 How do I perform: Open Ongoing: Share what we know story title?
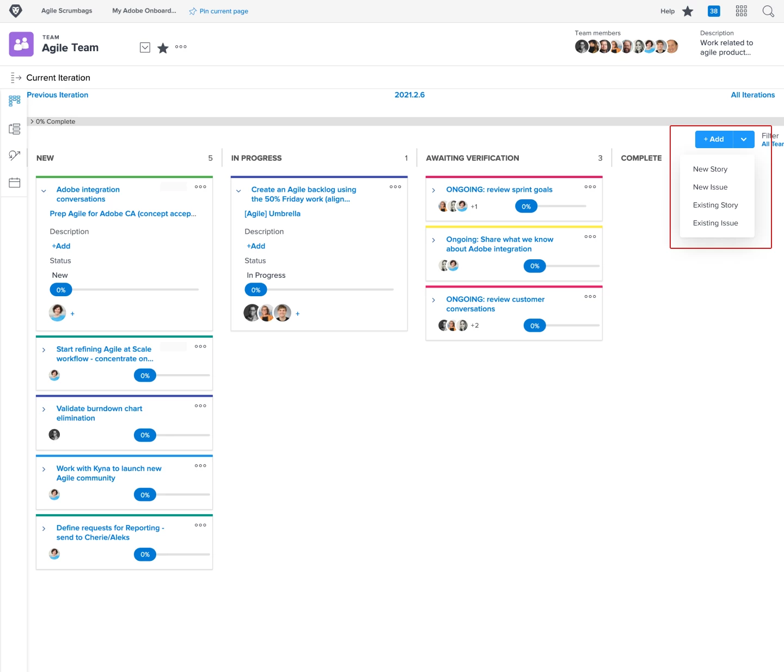tap(500, 244)
